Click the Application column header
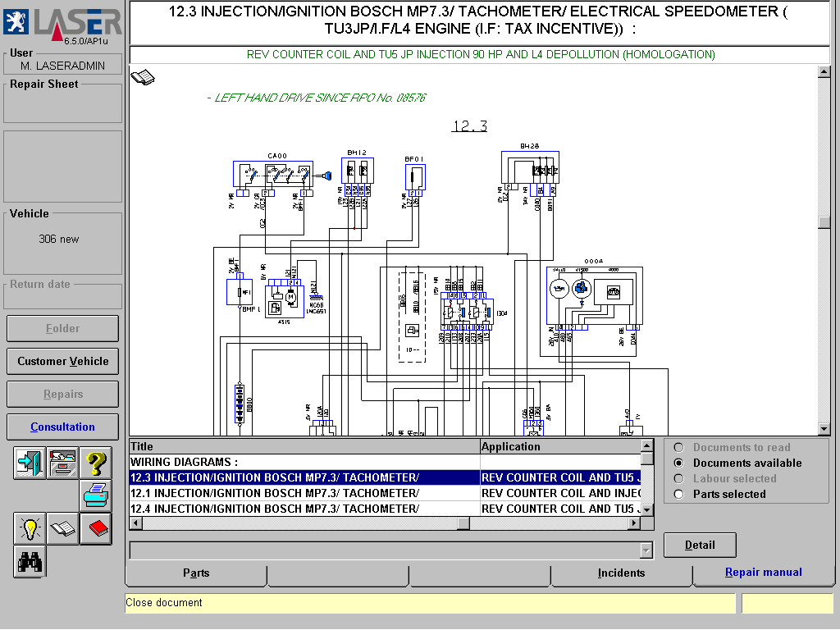840x630 pixels. [x=560, y=447]
